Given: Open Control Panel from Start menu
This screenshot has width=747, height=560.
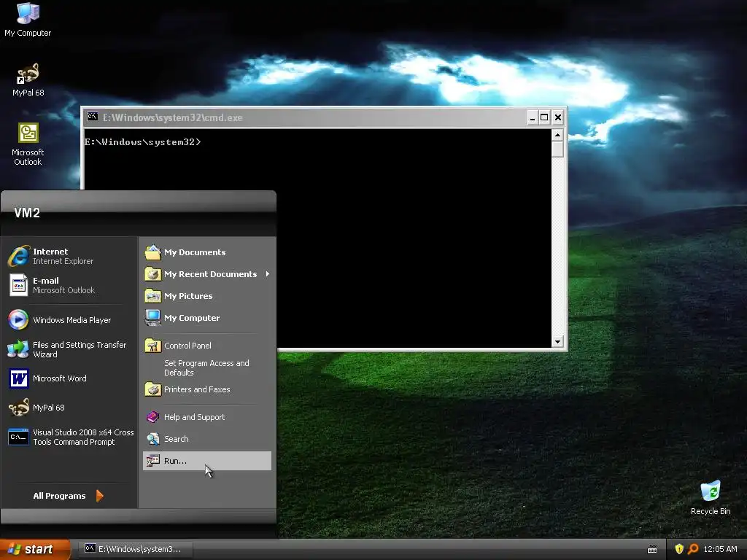Looking at the screenshot, I should 207,346.
